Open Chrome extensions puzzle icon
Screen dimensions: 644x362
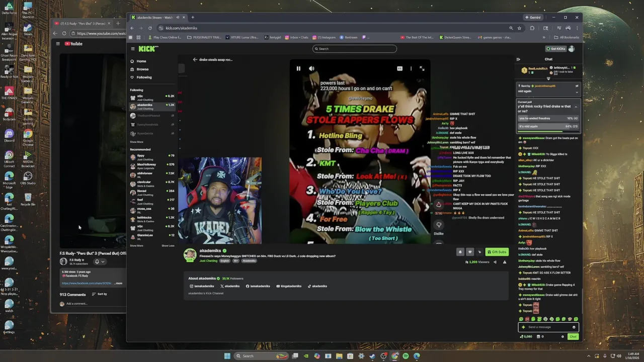tap(532, 28)
